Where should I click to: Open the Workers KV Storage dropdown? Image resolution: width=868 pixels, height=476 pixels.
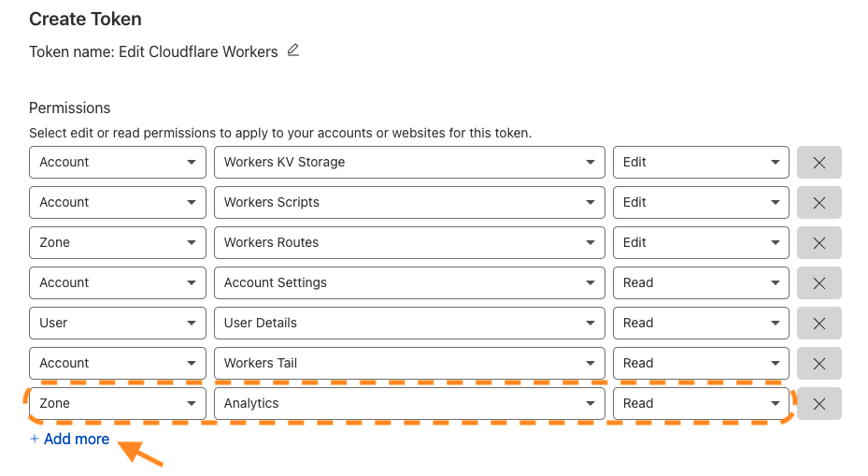coord(409,163)
